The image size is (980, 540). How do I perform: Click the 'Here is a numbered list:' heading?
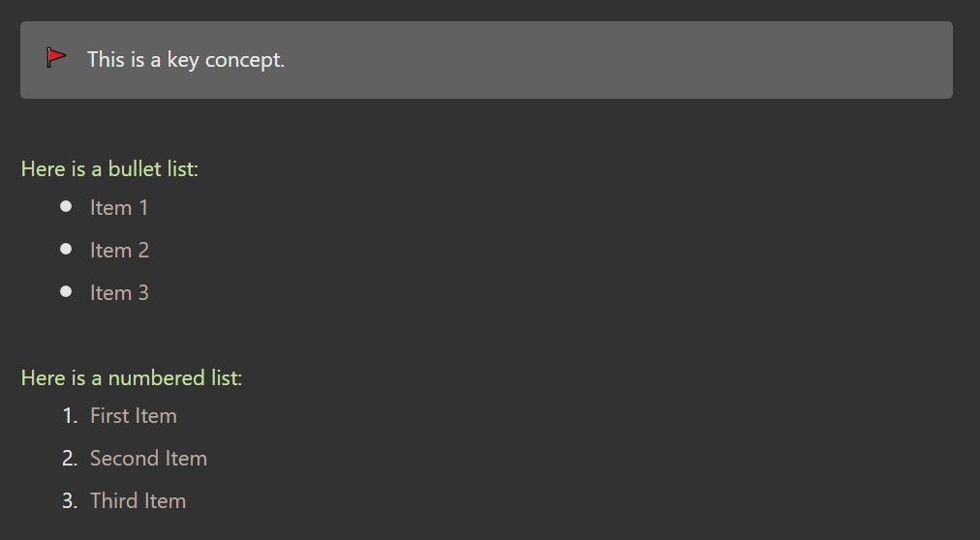click(x=132, y=377)
